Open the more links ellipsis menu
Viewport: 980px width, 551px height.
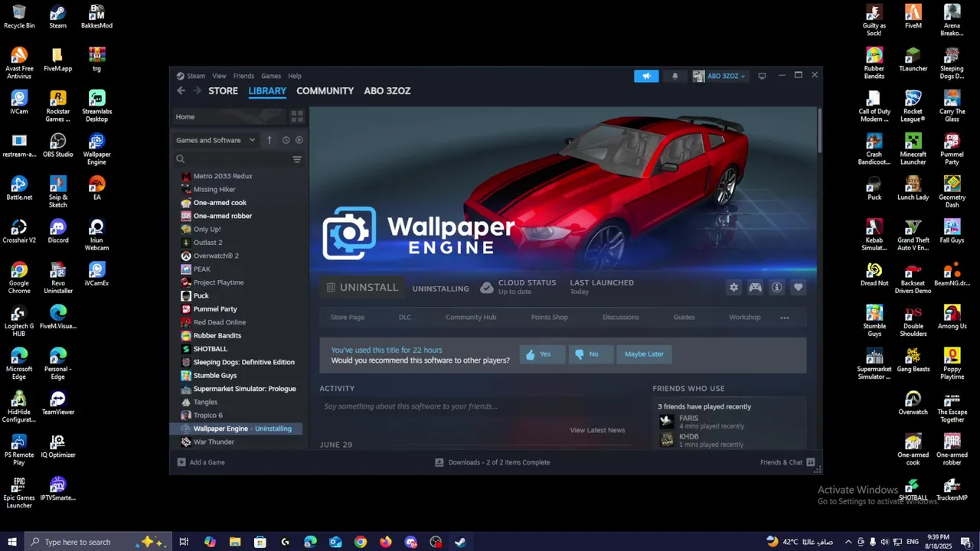pyautogui.click(x=784, y=318)
